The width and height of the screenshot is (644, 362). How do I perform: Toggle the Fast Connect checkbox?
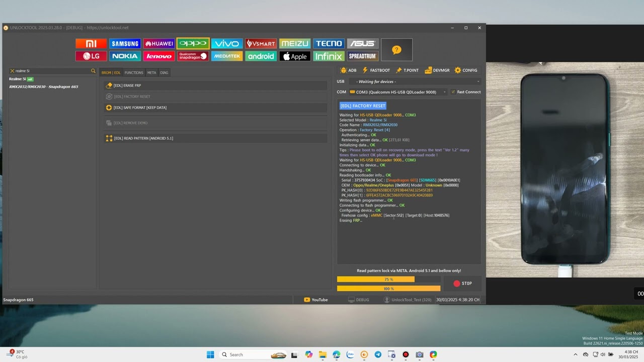pyautogui.click(x=453, y=92)
